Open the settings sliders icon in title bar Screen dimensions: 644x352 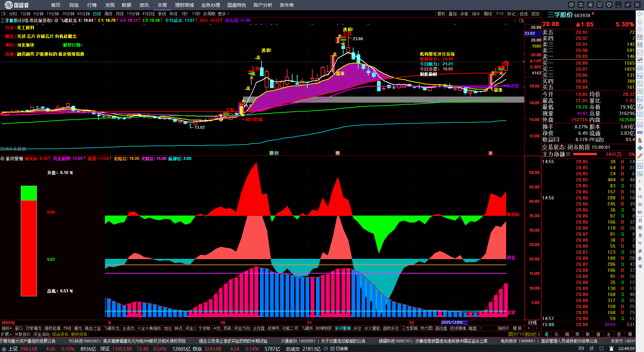tap(581, 5)
